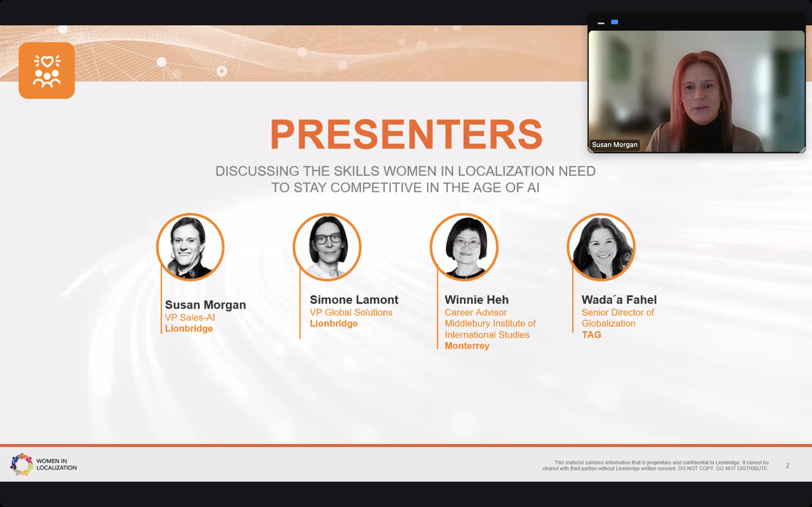Click Winnie Heh's presenter headshot
The height and width of the screenshot is (507, 812).
[464, 247]
